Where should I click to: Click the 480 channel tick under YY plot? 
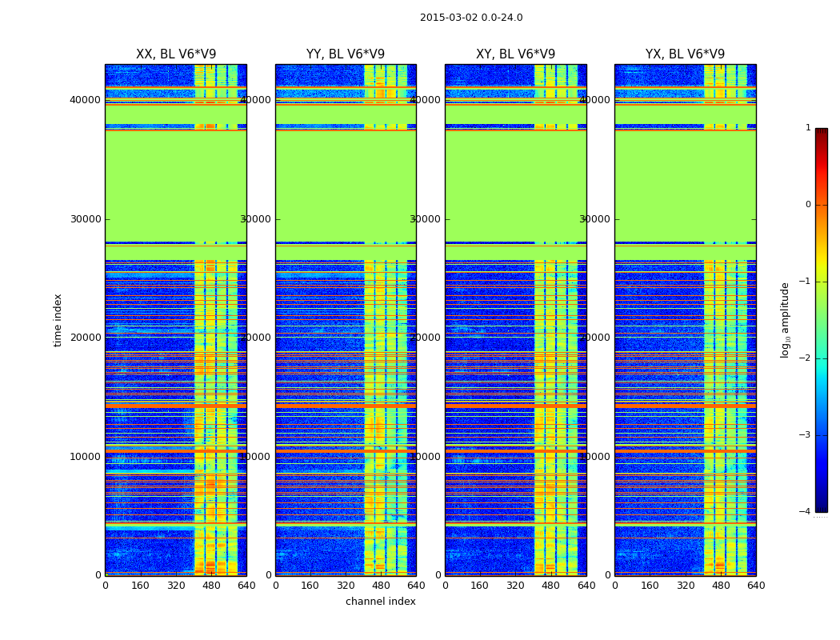pyautogui.click(x=381, y=586)
